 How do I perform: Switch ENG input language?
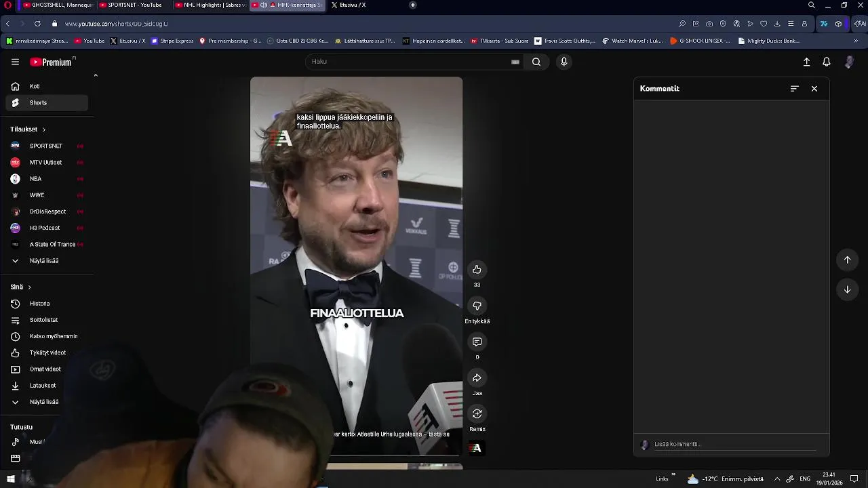[x=805, y=479]
